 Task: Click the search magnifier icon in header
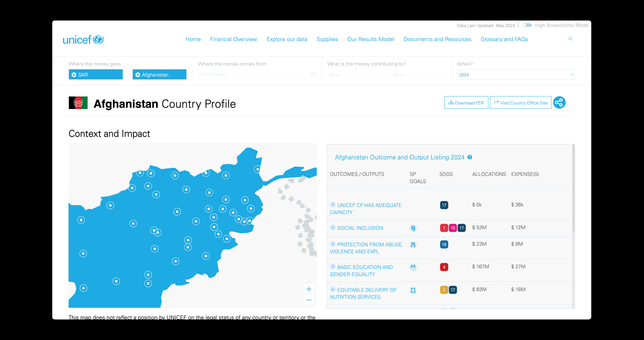570,39
